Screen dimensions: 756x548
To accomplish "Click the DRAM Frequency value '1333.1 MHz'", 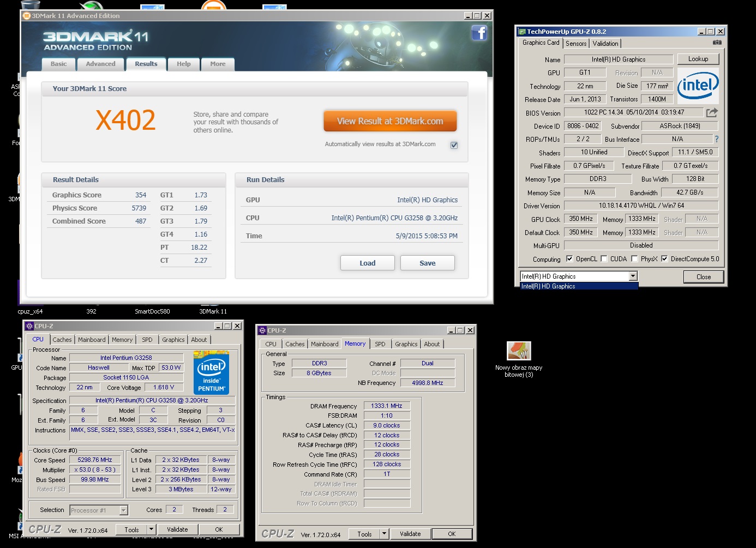I will click(x=387, y=406).
